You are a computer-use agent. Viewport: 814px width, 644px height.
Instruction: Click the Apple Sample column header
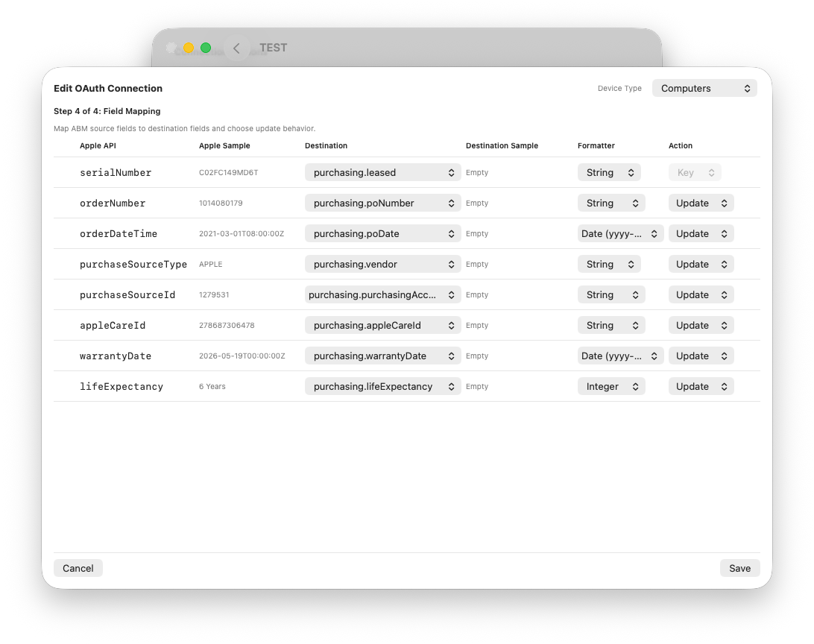pyautogui.click(x=224, y=146)
